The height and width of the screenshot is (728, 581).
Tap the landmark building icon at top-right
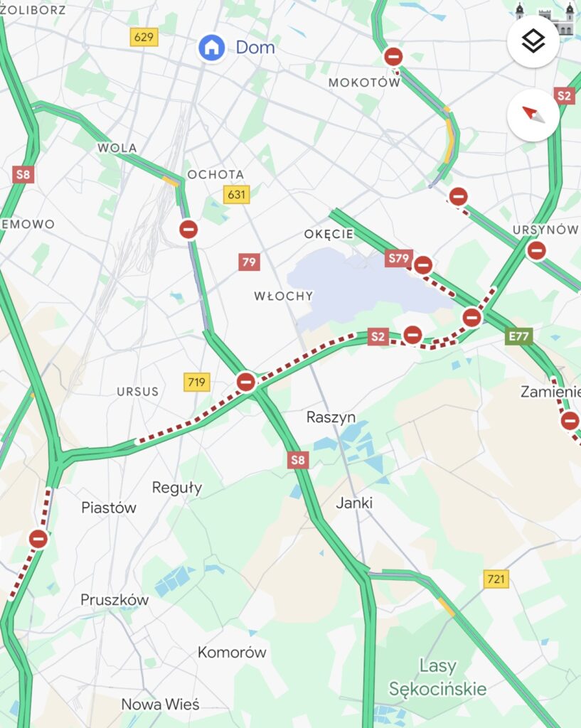click(545, 18)
